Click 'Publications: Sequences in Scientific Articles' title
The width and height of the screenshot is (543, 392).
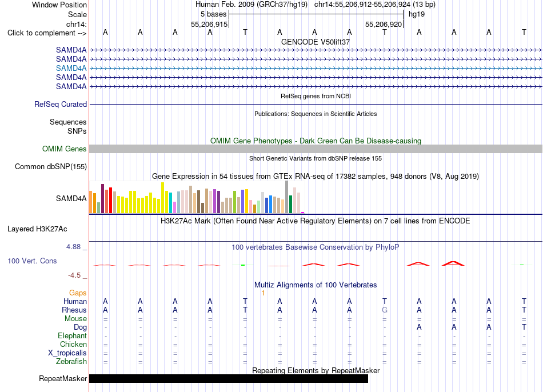pos(316,114)
